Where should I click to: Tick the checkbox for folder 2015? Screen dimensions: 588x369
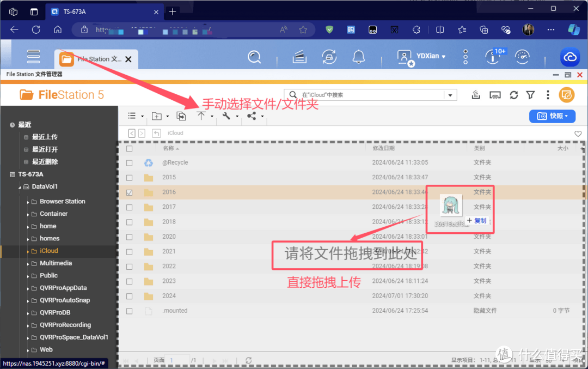click(x=130, y=178)
